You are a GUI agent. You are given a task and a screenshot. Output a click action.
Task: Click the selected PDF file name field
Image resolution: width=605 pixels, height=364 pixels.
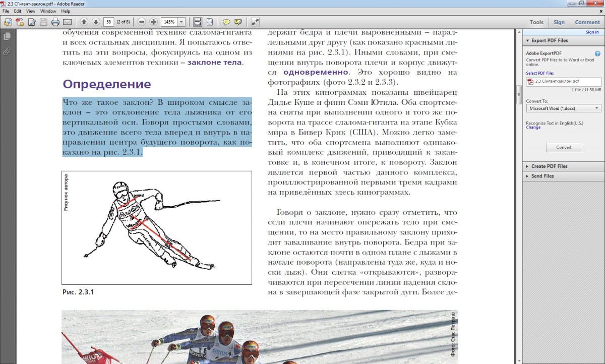click(564, 82)
